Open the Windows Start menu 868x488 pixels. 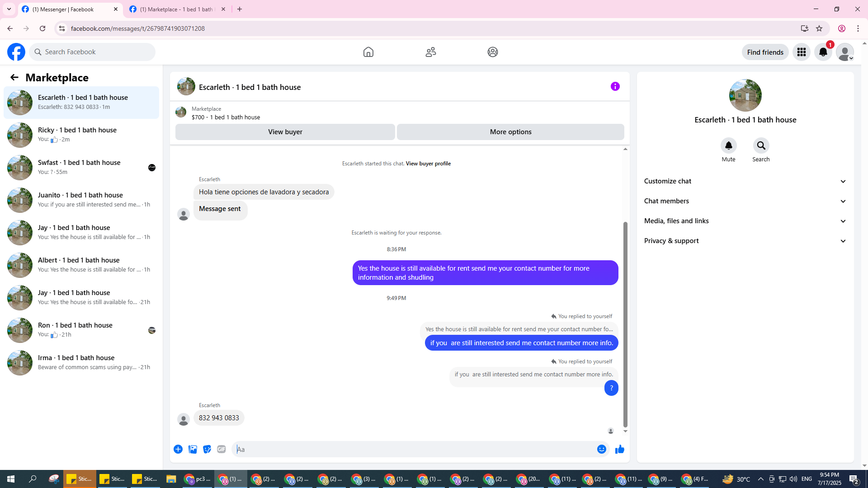tap(11, 479)
